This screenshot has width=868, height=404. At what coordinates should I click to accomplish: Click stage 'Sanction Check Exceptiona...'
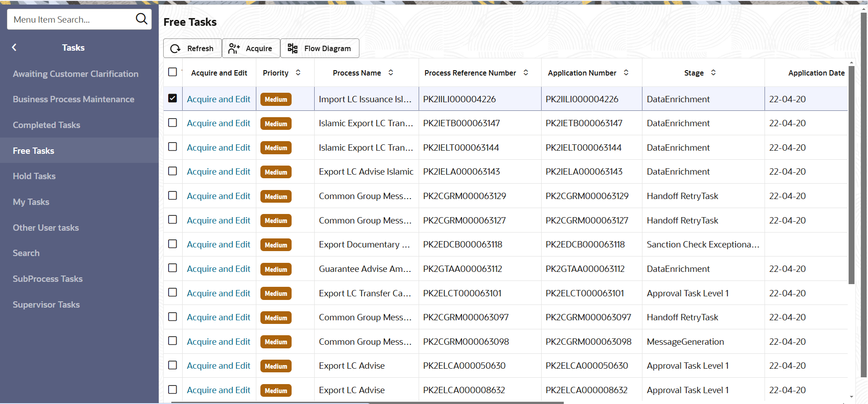pos(703,244)
